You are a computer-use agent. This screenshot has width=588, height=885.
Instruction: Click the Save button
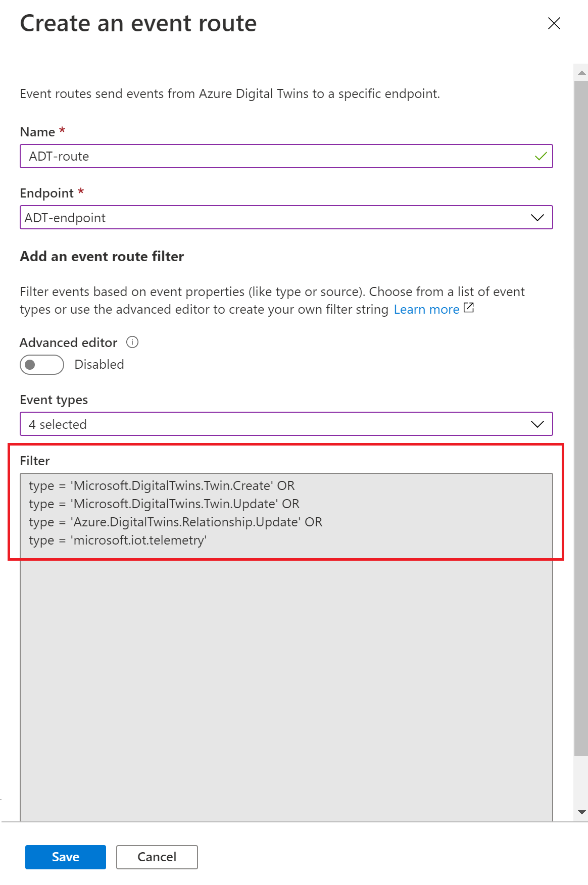point(66,857)
